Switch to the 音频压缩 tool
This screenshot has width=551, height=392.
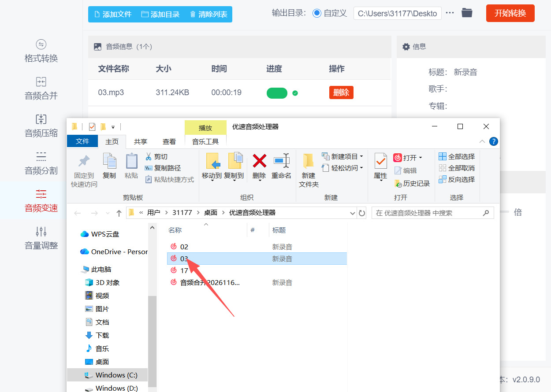point(41,126)
